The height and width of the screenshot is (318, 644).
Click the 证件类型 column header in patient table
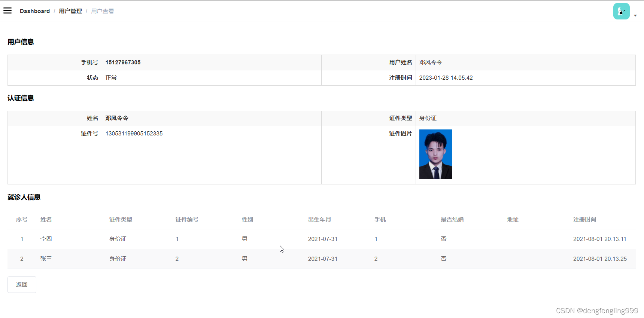coord(121,220)
